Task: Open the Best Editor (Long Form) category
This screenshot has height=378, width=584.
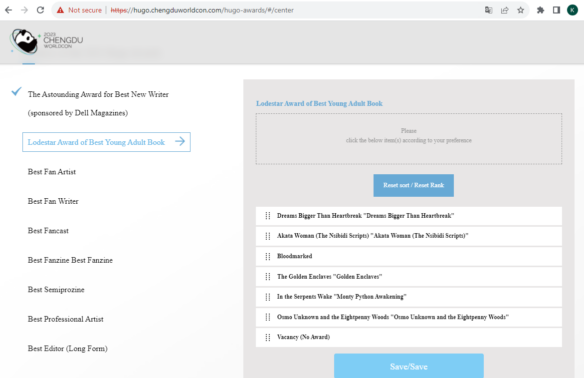Action: pyautogui.click(x=68, y=349)
